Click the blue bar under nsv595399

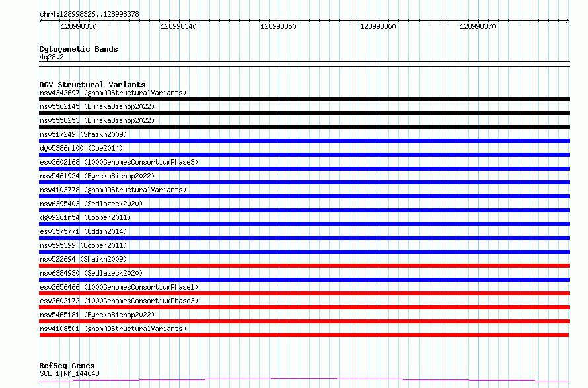pyautogui.click(x=304, y=252)
